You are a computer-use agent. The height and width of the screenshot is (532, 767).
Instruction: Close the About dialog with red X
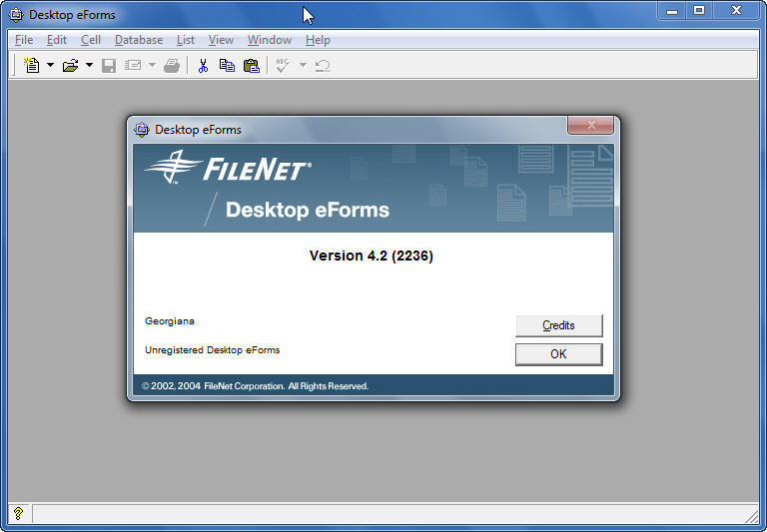tap(590, 125)
